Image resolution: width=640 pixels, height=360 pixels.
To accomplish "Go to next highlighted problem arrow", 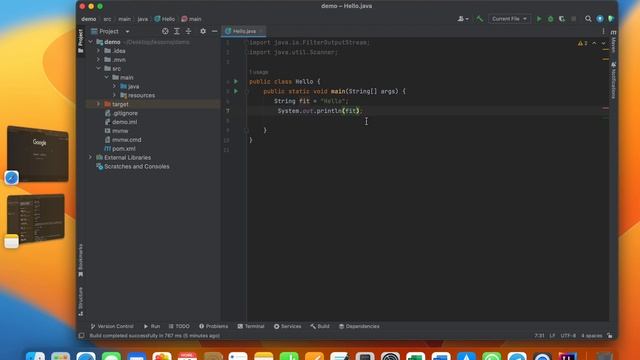I will pyautogui.click(x=603, y=43).
